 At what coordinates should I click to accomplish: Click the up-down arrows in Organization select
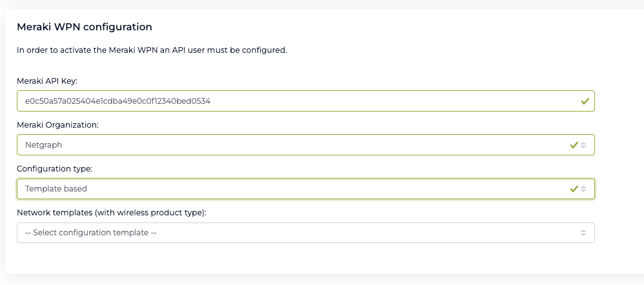(x=583, y=145)
